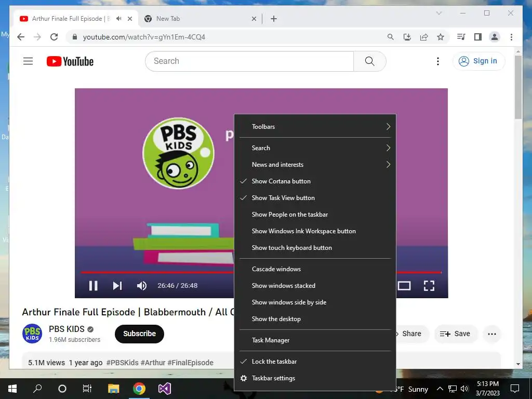Image resolution: width=532 pixels, height=399 pixels.
Task: Open Taskbar settings
Action: [x=315, y=378]
